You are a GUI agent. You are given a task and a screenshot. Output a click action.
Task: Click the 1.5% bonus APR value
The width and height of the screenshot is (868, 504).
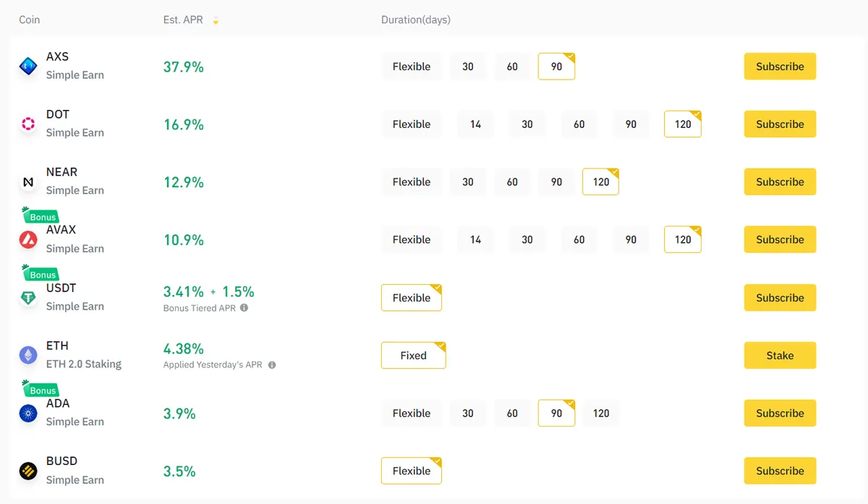[x=238, y=291]
